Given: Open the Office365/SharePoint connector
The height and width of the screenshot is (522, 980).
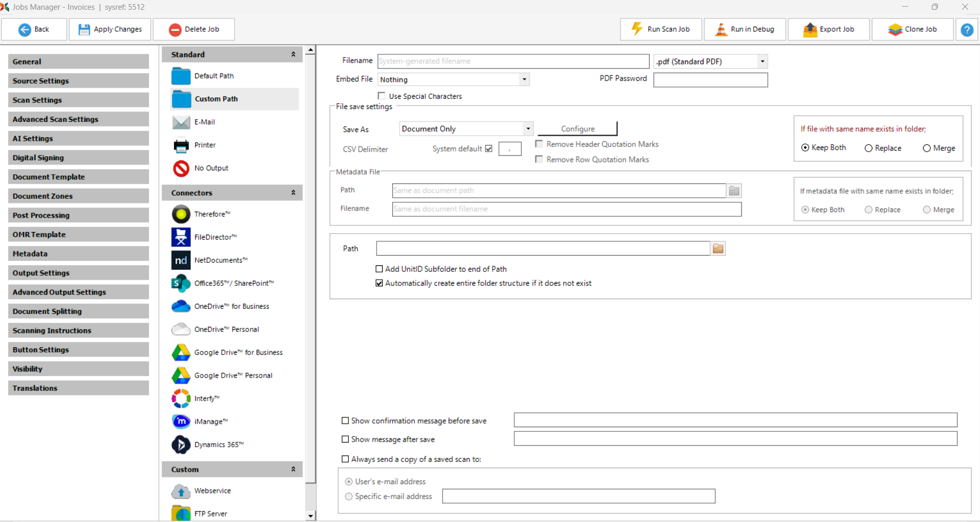Looking at the screenshot, I should tap(181, 283).
